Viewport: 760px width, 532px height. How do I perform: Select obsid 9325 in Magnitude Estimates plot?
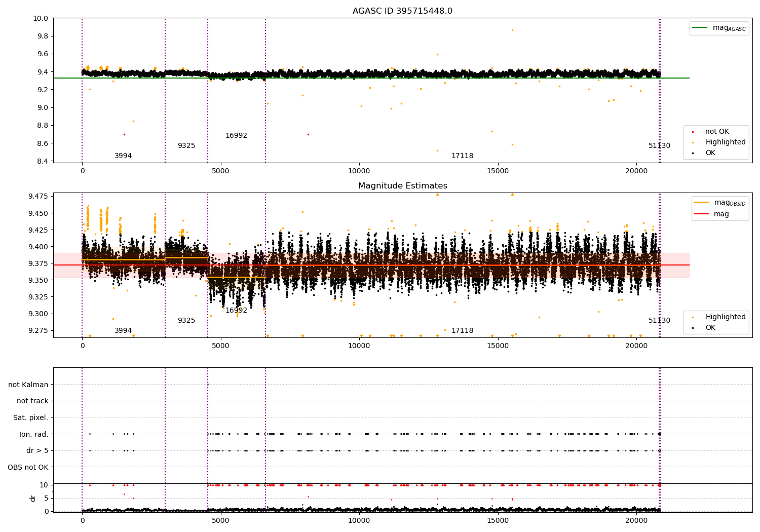(x=186, y=321)
